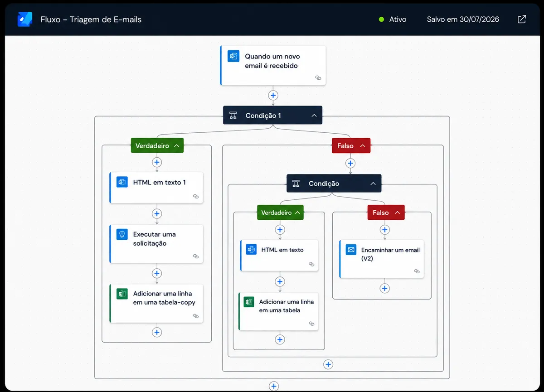The height and width of the screenshot is (392, 544).
Task: Collapse the nested Verdadeiro branch
Action: (x=297, y=213)
